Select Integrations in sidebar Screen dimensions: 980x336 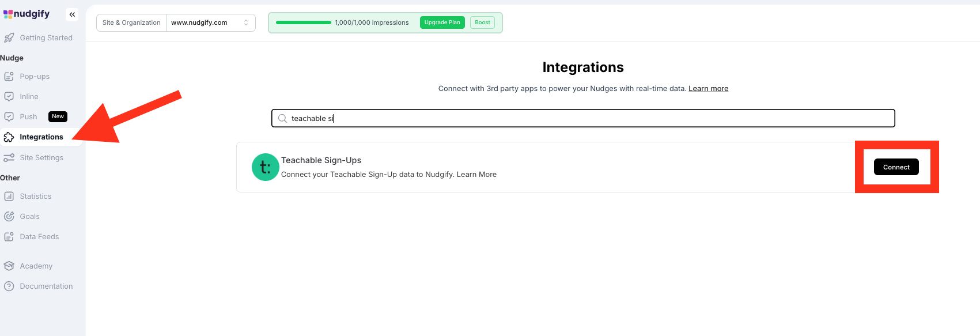pos(40,137)
